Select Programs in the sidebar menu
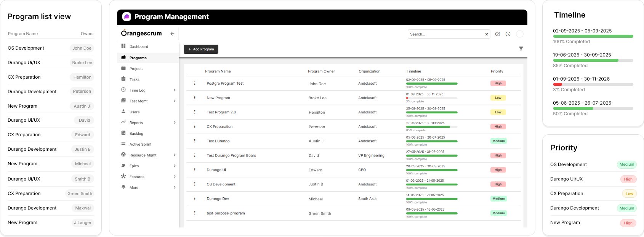 tap(148, 58)
